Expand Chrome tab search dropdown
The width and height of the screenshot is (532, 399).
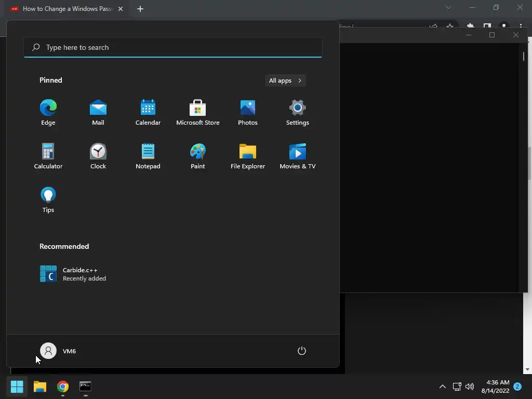[448, 7]
